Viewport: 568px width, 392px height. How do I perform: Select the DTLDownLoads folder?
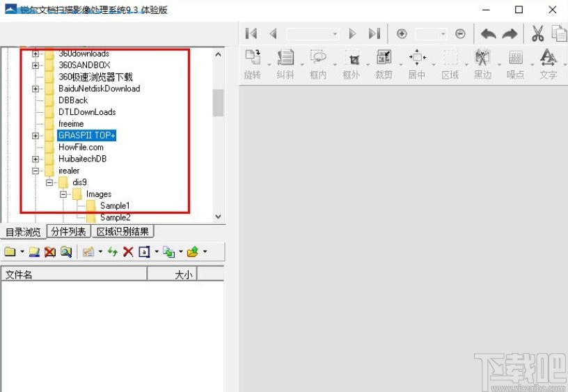pyautogui.click(x=87, y=112)
